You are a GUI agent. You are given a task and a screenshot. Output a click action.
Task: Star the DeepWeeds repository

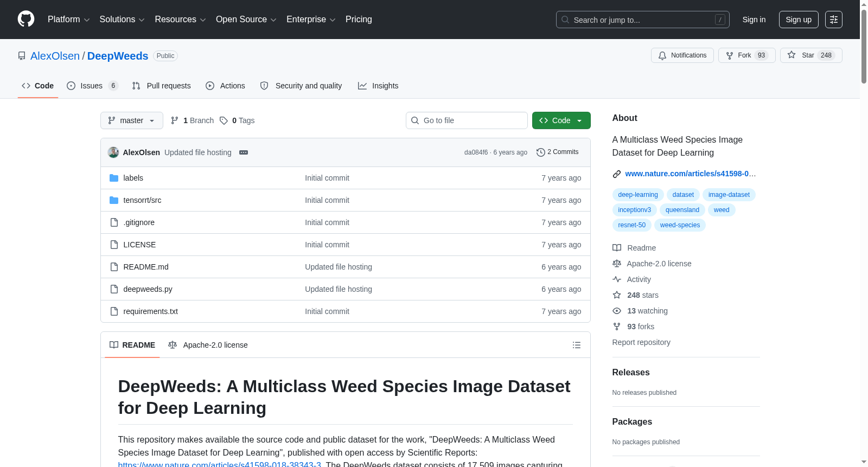(x=811, y=55)
